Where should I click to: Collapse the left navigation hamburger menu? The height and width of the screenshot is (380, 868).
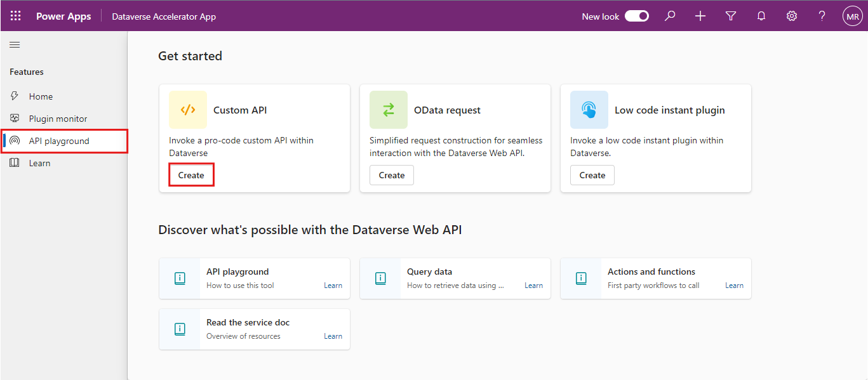(x=15, y=44)
